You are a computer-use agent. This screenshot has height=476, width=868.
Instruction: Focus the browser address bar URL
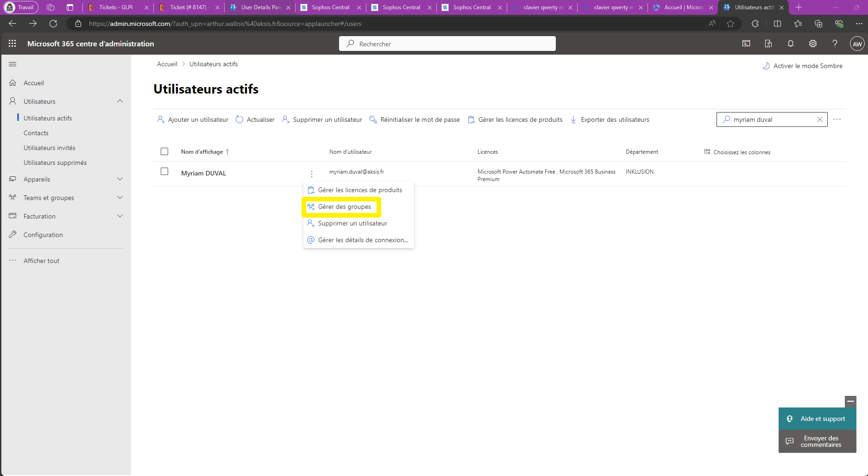(225, 24)
